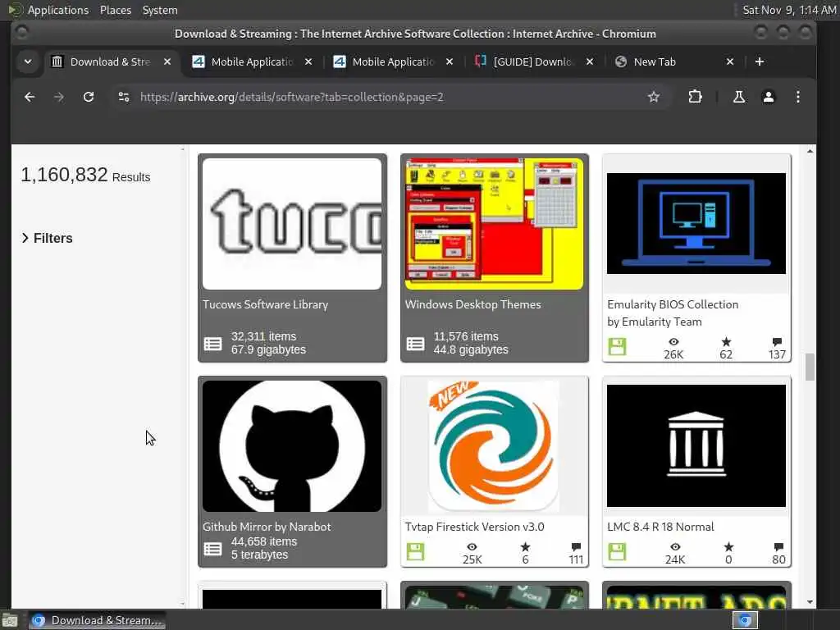This screenshot has height=630, width=840.
Task: Click reviews bubble icon on LMC 8.4 card
Action: pos(778,547)
